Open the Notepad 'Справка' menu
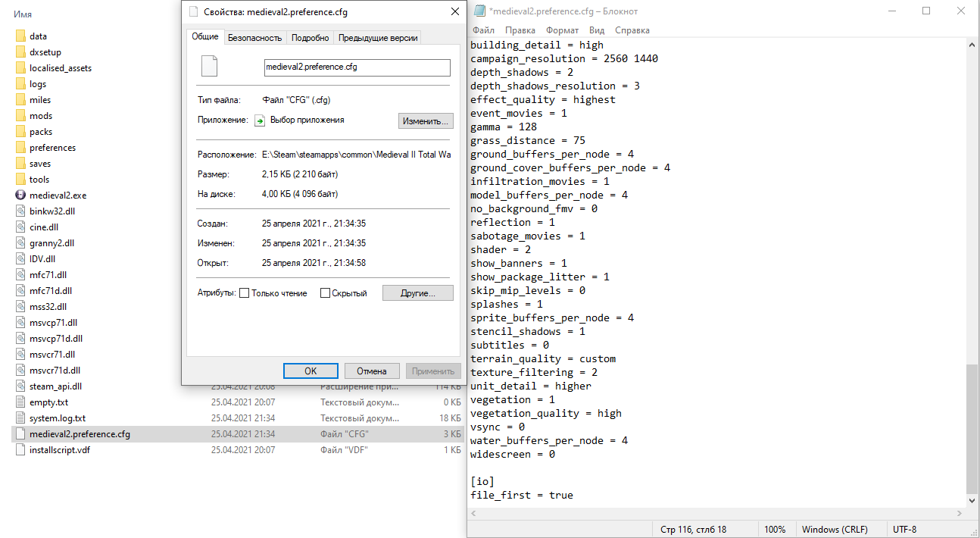This screenshot has height=538, width=980. 632,30
